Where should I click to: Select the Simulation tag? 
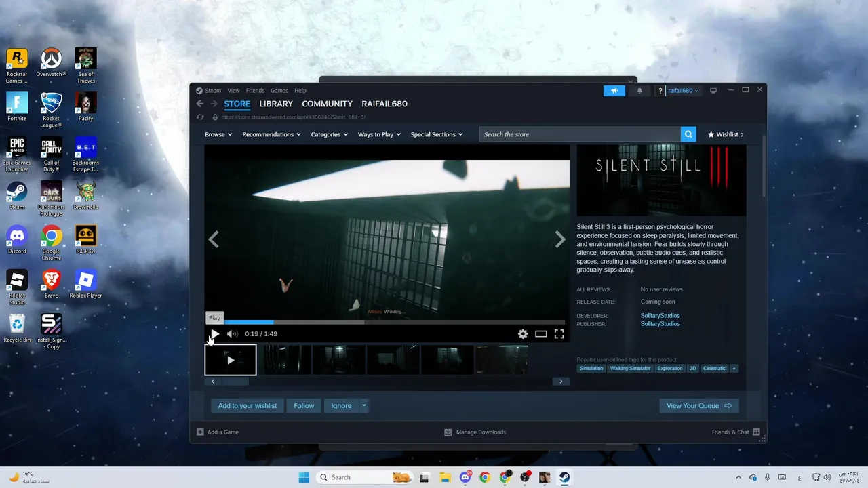tap(591, 368)
